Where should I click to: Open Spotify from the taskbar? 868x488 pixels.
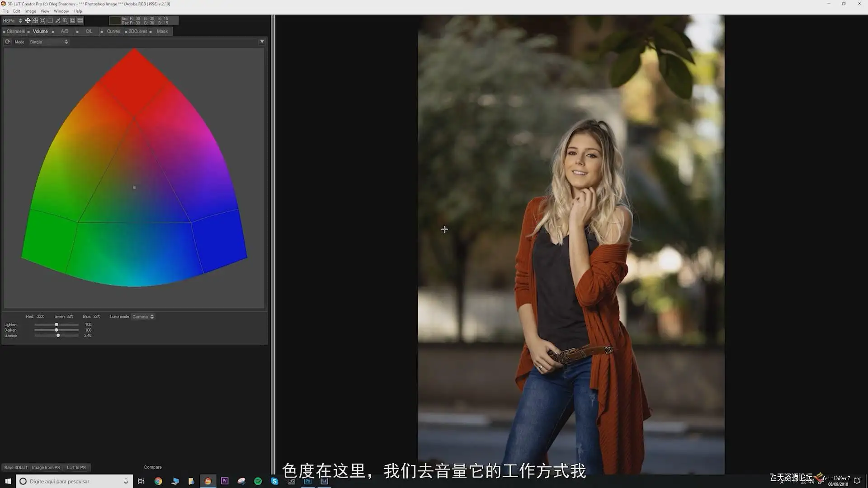258,481
